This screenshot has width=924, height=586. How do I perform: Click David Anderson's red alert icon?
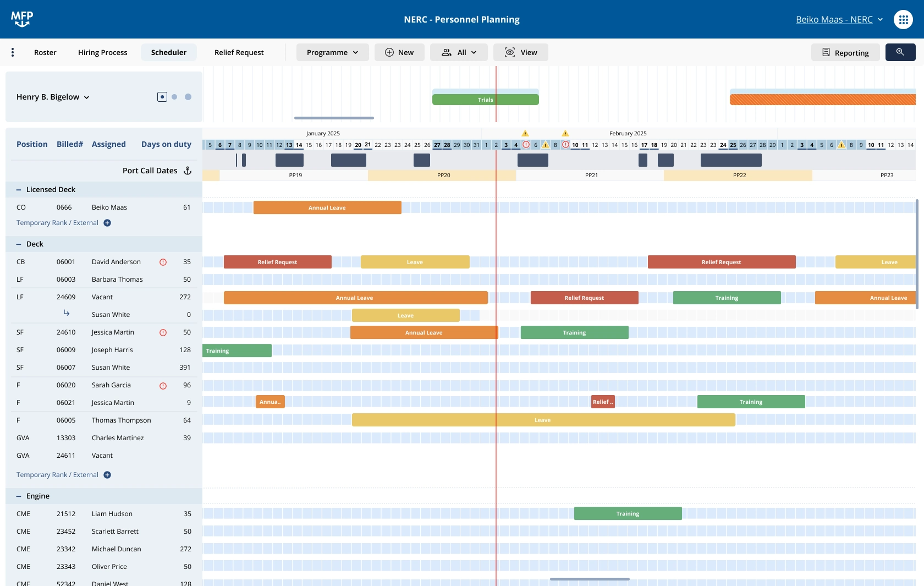pos(163,262)
